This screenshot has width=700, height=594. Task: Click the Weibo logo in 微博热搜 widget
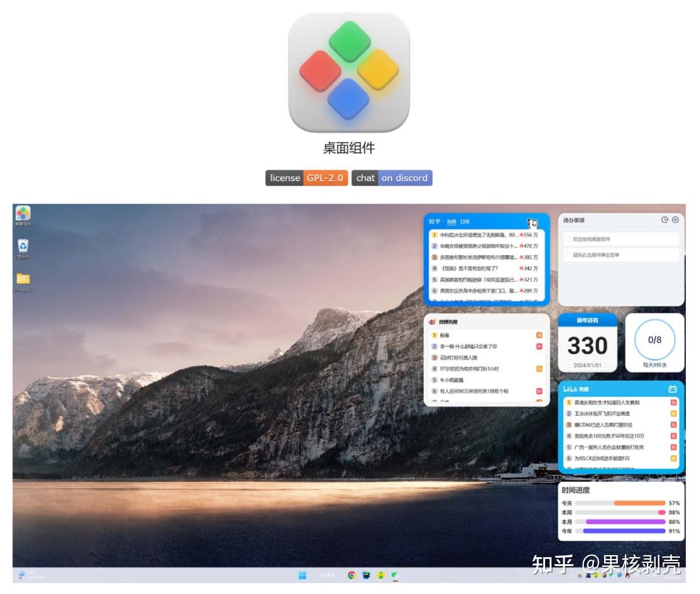pyautogui.click(x=432, y=322)
